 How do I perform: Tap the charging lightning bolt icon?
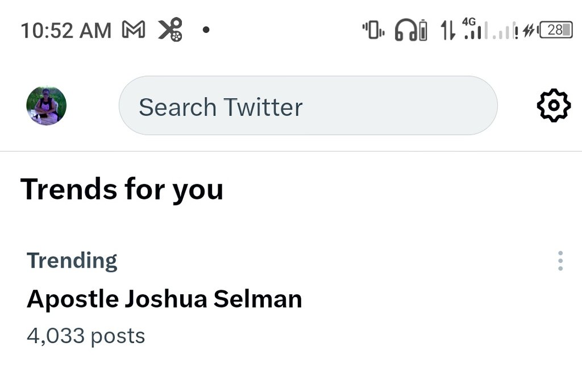click(x=529, y=30)
